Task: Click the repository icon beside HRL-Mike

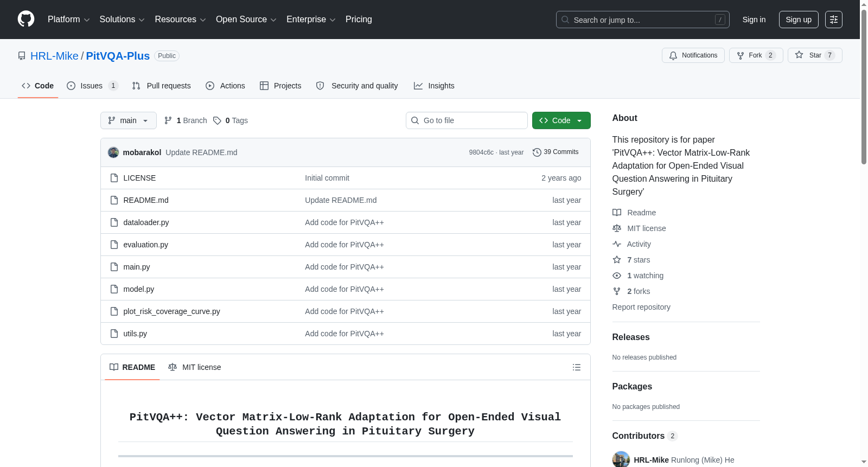Action: tap(22, 56)
